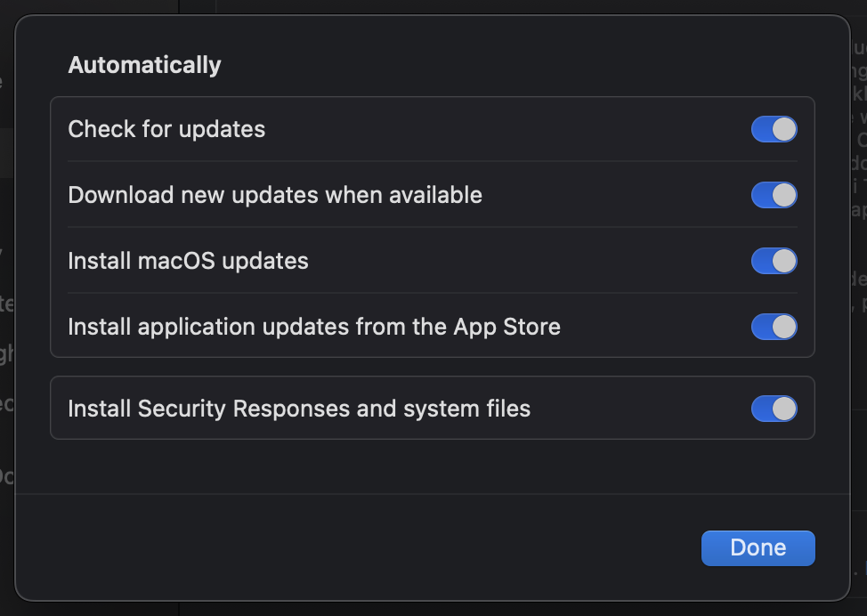Select the Check for updates row label

[166, 129]
